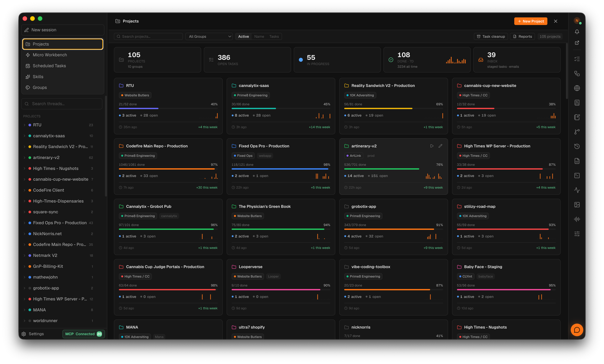Click the grobotix-app card progress bar
The image size is (604, 364).
click(x=394, y=229)
